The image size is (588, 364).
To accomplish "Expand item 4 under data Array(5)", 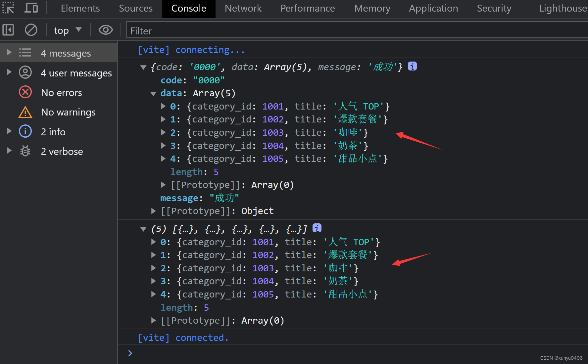I will point(163,159).
